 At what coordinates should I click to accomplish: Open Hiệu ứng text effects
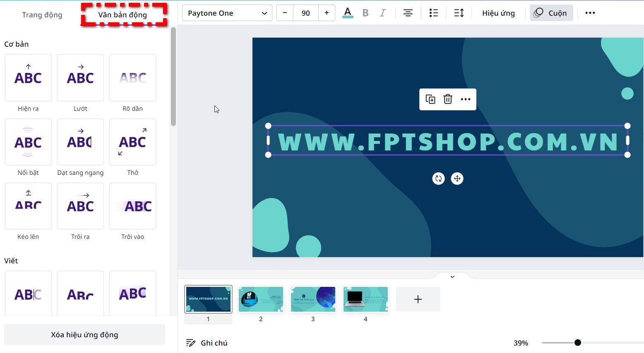coord(498,13)
